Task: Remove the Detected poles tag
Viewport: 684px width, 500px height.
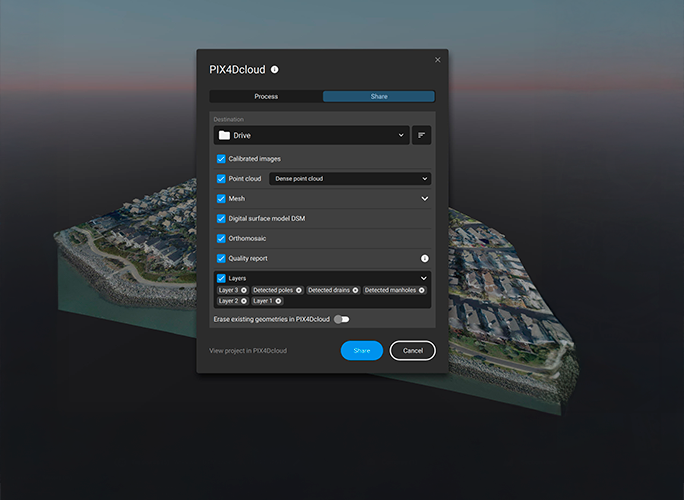Action: pyautogui.click(x=299, y=290)
